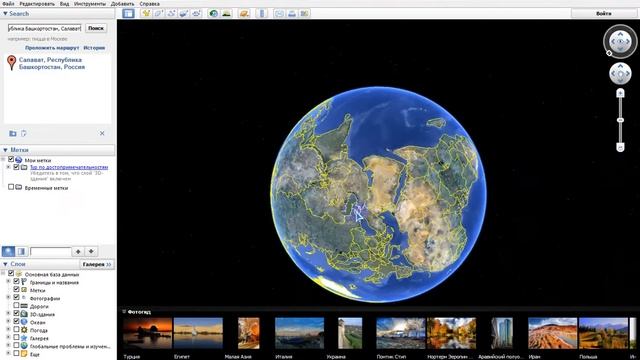The height and width of the screenshot is (360, 640).
Task: Uncheck the Фотографии layer checkbox
Action: click(x=16, y=297)
